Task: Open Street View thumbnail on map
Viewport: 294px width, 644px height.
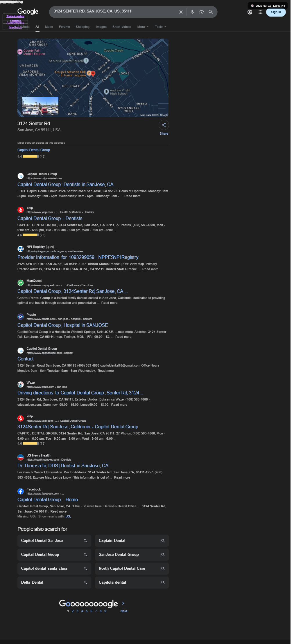Action: (40, 106)
